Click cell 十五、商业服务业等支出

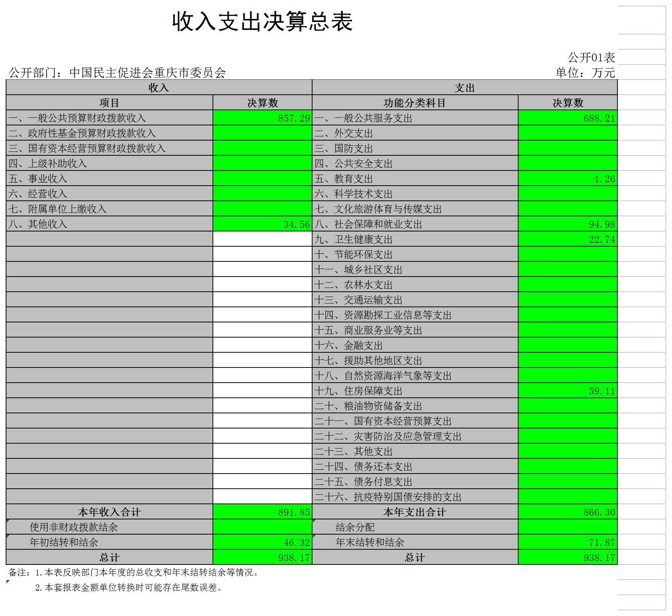click(415, 330)
